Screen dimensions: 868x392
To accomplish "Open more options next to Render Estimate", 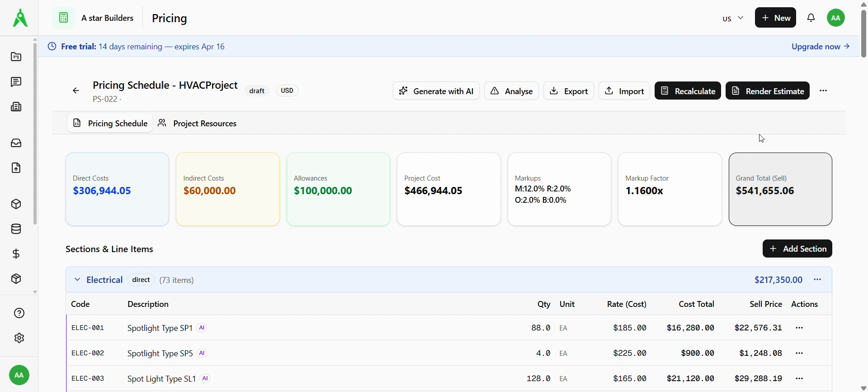I will tap(823, 91).
